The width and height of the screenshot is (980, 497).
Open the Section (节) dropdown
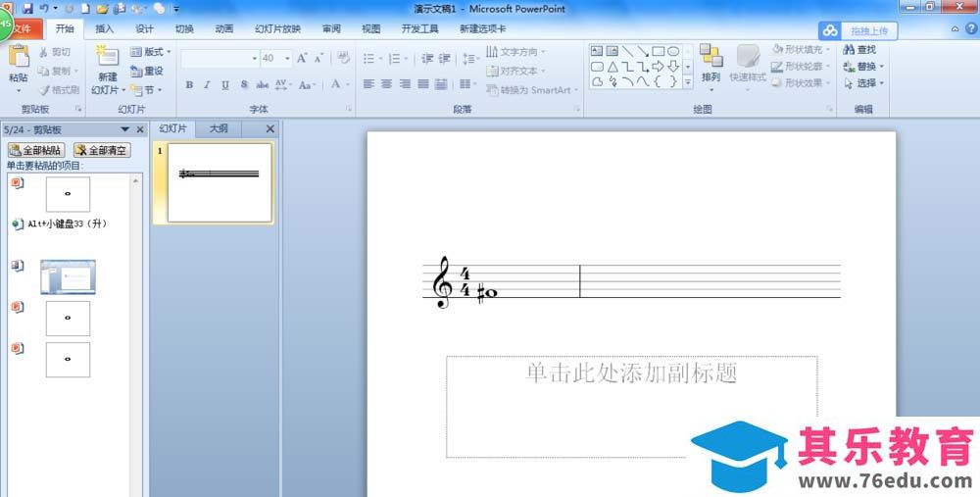click(x=146, y=90)
